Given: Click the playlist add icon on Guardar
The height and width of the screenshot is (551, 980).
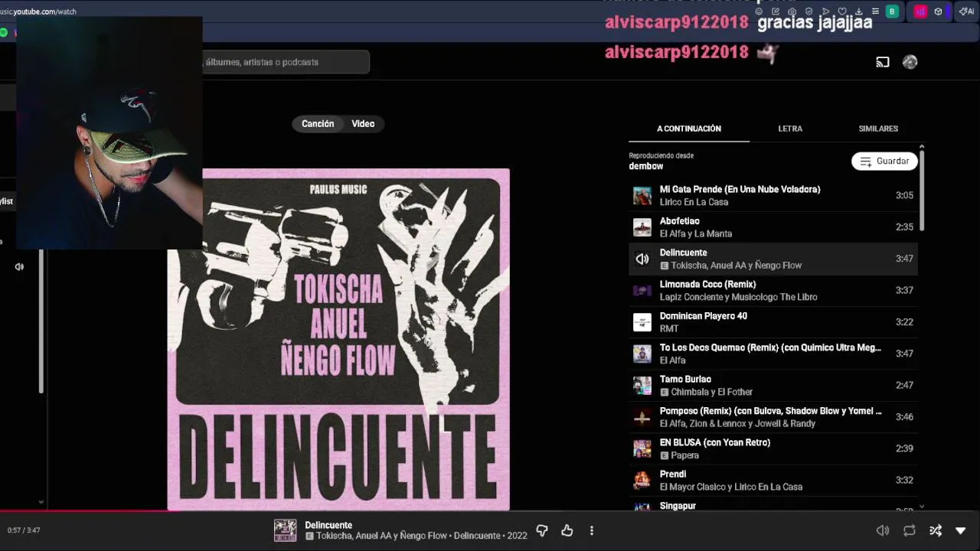Looking at the screenshot, I should (866, 161).
